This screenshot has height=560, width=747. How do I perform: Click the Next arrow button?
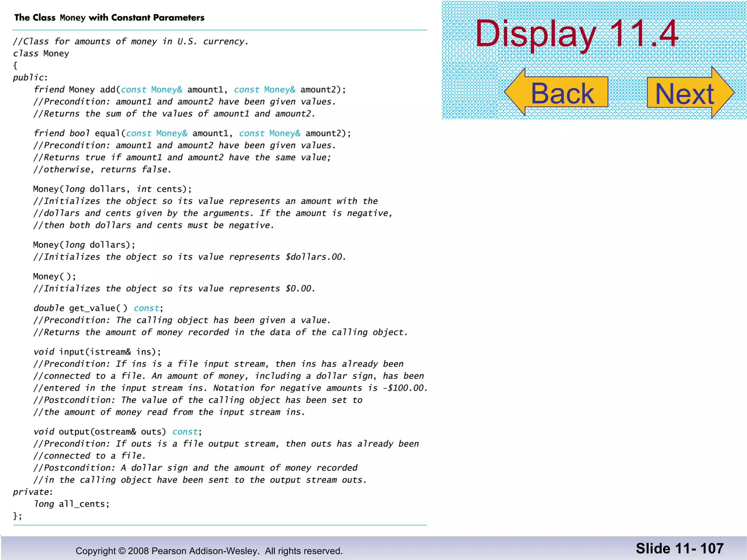pos(690,92)
